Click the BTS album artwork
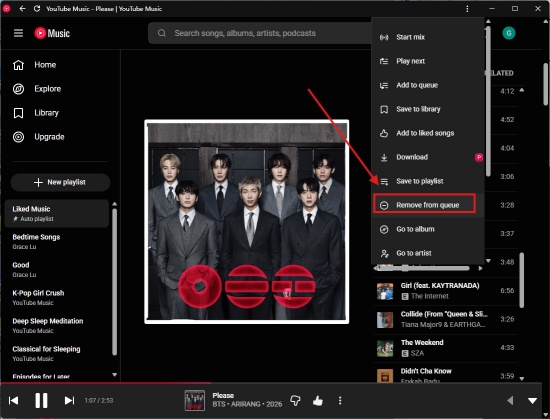 [247, 222]
